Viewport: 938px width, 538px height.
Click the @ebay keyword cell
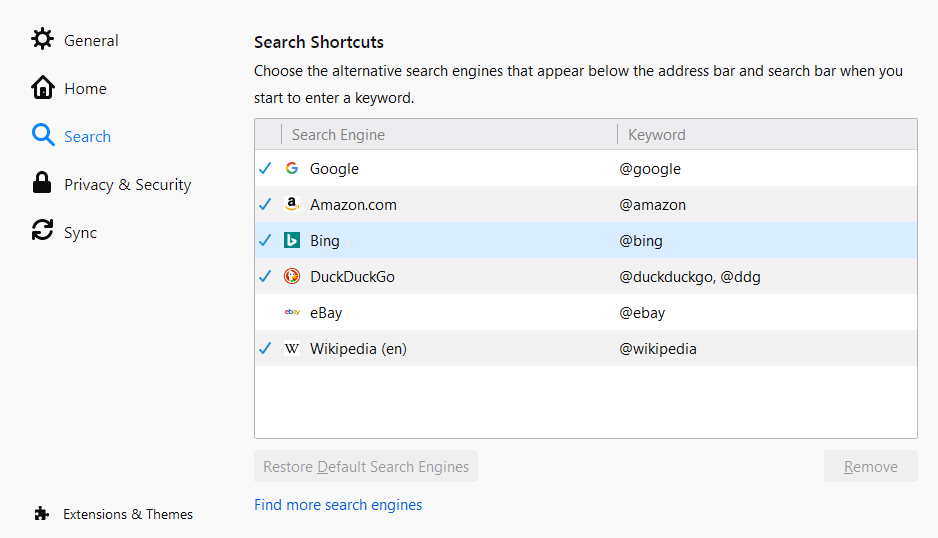pyautogui.click(x=642, y=312)
